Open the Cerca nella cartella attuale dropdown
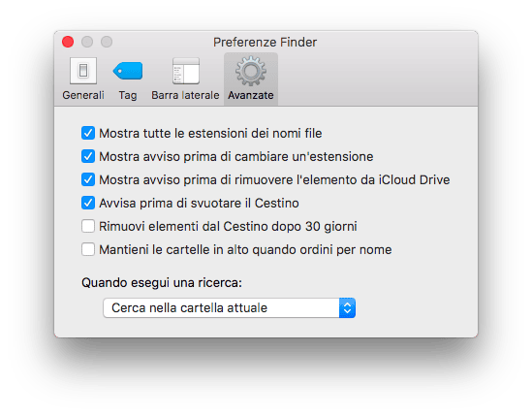The image size is (532, 415). pyautogui.click(x=230, y=308)
